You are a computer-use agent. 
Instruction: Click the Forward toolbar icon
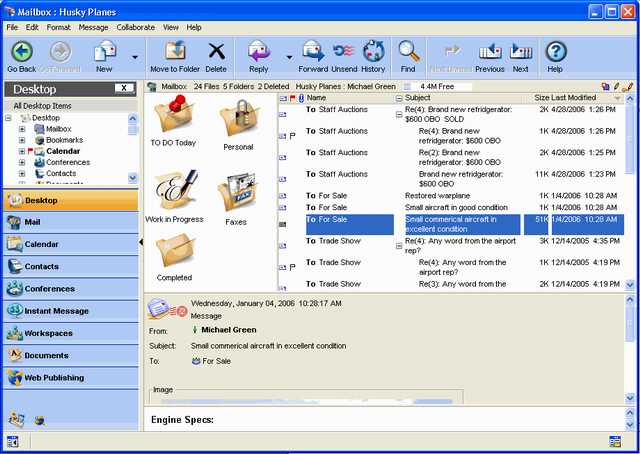click(313, 53)
